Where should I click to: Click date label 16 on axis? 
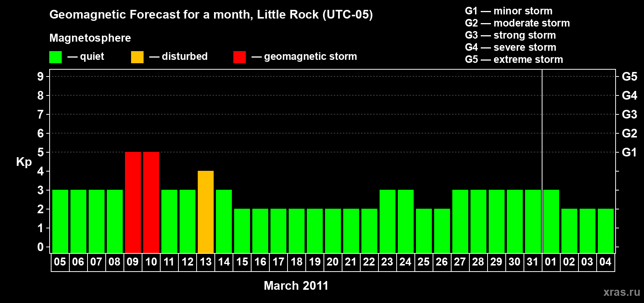click(260, 262)
